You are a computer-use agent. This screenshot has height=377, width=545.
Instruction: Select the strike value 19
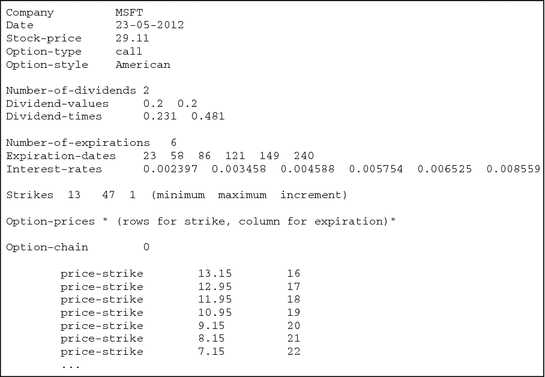pos(294,313)
